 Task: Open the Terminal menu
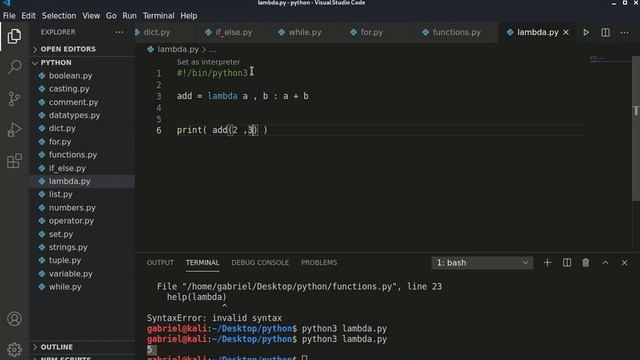click(x=159, y=16)
